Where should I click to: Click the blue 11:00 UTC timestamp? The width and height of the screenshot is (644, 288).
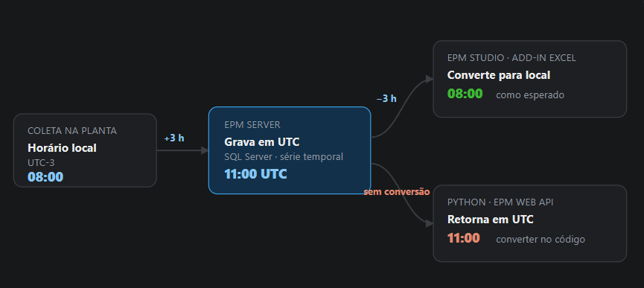[x=255, y=174]
